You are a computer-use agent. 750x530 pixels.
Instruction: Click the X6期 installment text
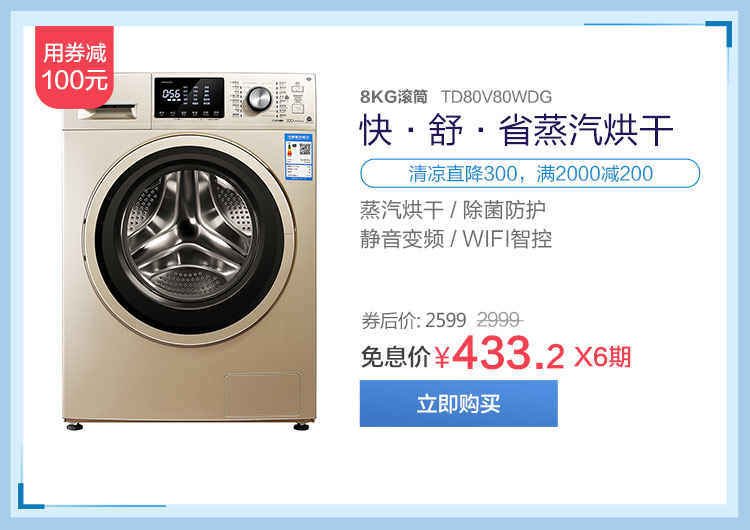tap(602, 356)
